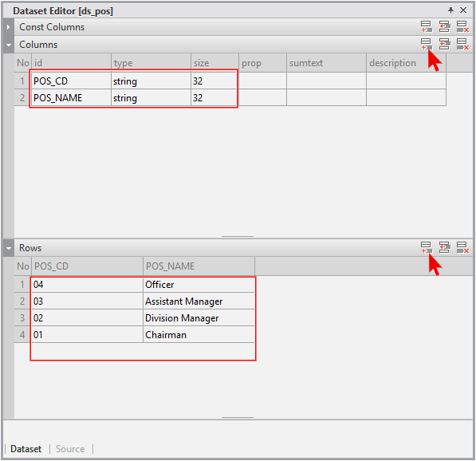The width and height of the screenshot is (476, 461).
Task: Click size cell of POS_NAME column
Action: [x=215, y=97]
